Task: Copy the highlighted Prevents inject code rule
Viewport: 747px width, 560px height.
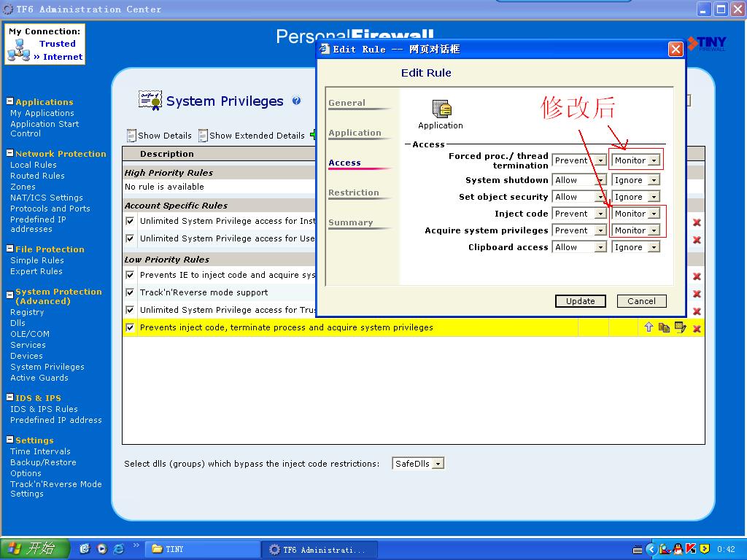Action: coord(664,327)
